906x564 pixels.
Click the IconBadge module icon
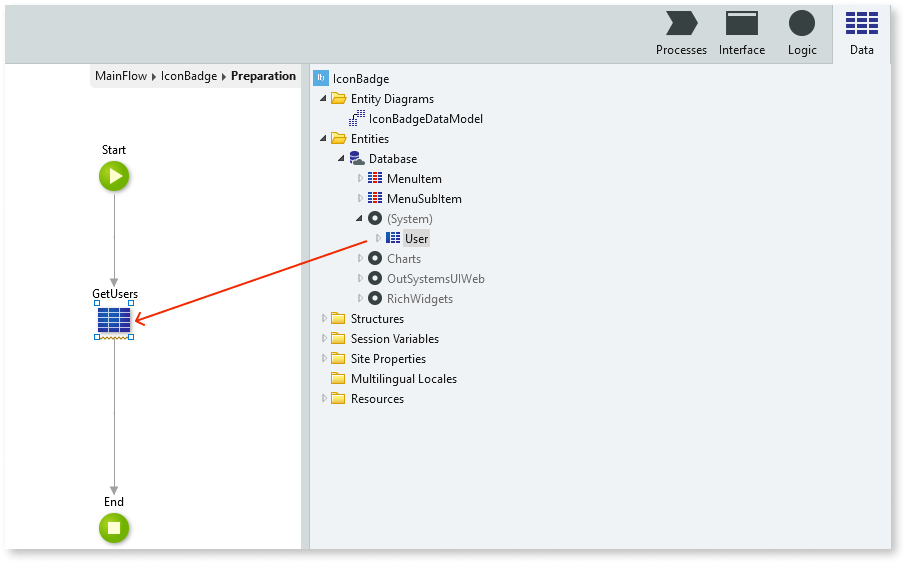coord(321,78)
